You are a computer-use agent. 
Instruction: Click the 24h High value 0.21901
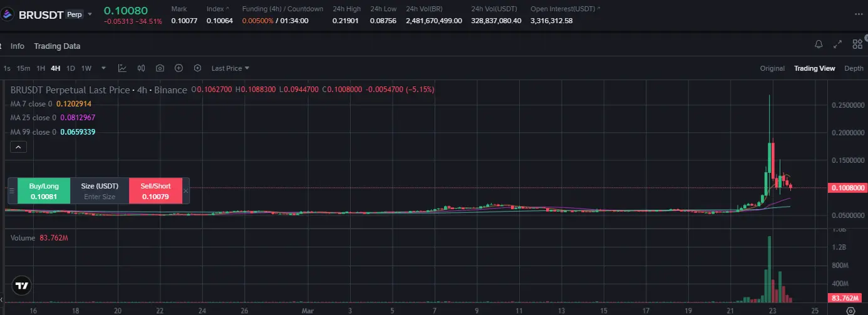tap(346, 21)
